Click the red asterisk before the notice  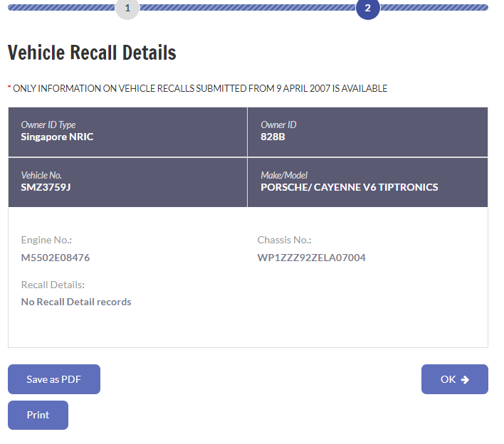[10, 88]
